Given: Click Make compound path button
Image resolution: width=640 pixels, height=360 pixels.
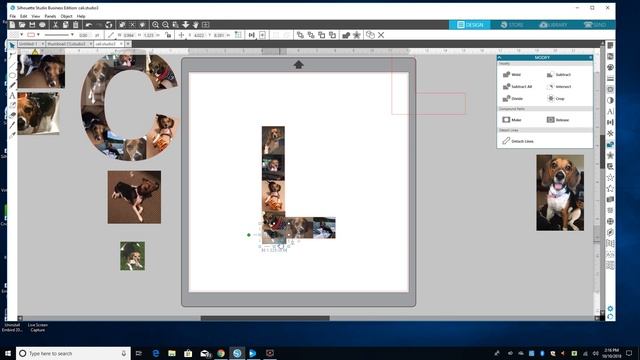Looking at the screenshot, I should point(512,120).
